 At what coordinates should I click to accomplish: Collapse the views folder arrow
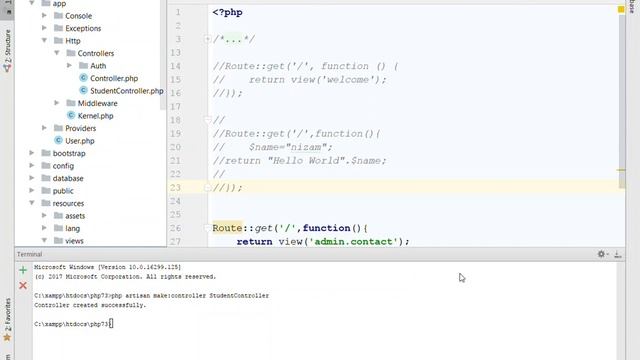pyautogui.click(x=44, y=240)
